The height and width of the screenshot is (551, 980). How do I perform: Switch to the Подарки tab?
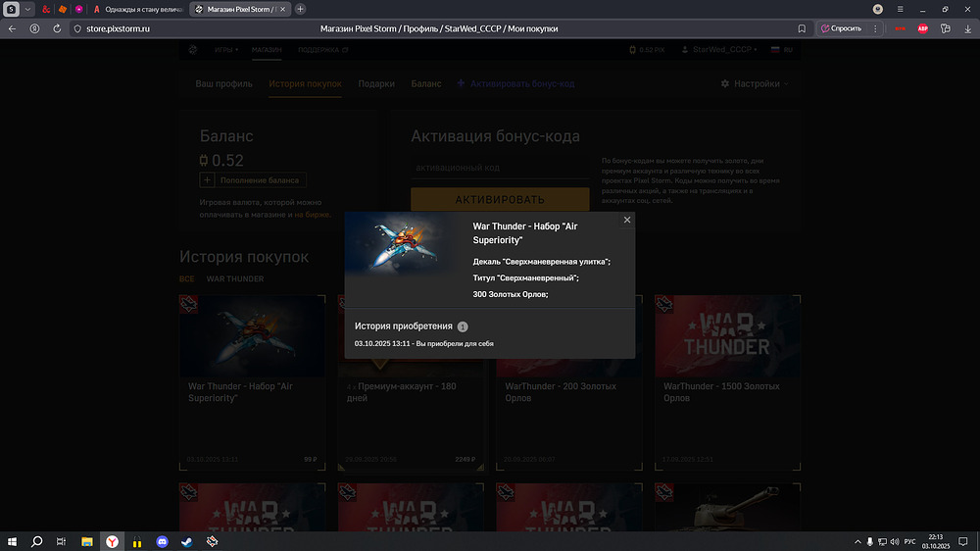pyautogui.click(x=376, y=84)
